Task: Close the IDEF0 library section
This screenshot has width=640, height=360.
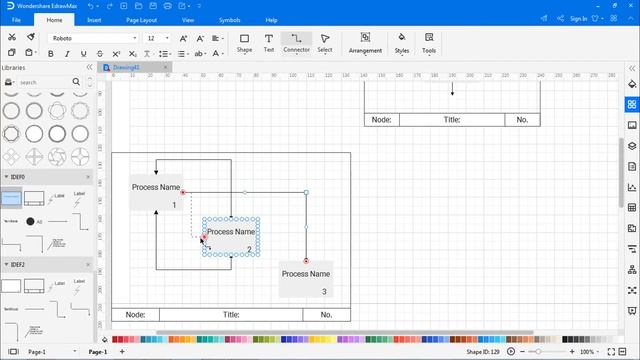Action: point(88,177)
